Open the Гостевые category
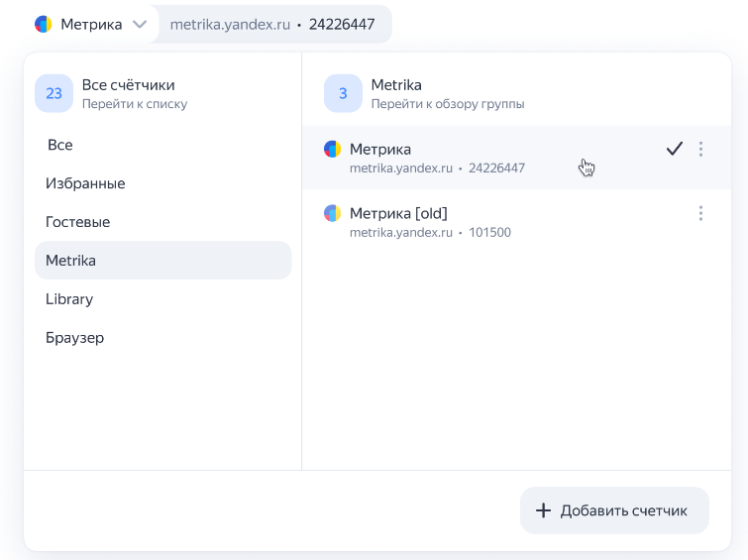748x560 pixels. (x=77, y=222)
